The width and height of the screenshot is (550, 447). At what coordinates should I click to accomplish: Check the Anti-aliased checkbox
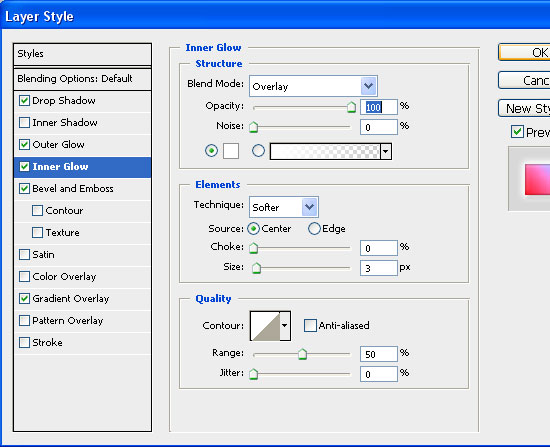[x=310, y=326]
